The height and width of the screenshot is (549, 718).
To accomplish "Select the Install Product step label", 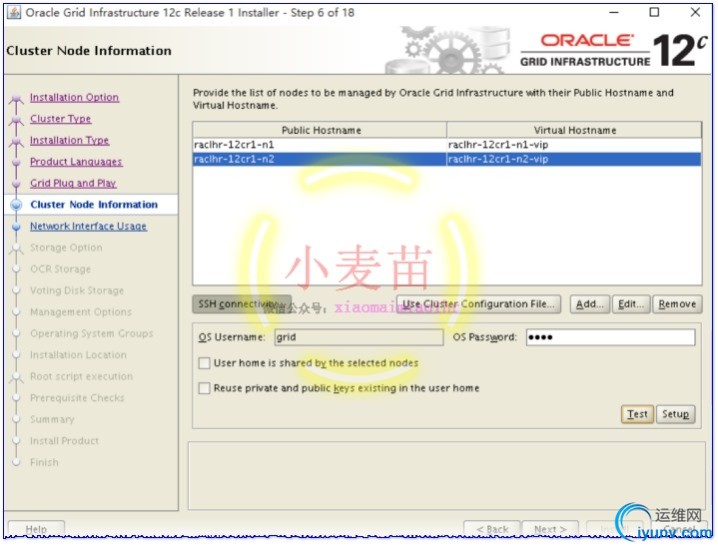I will pos(64,441).
